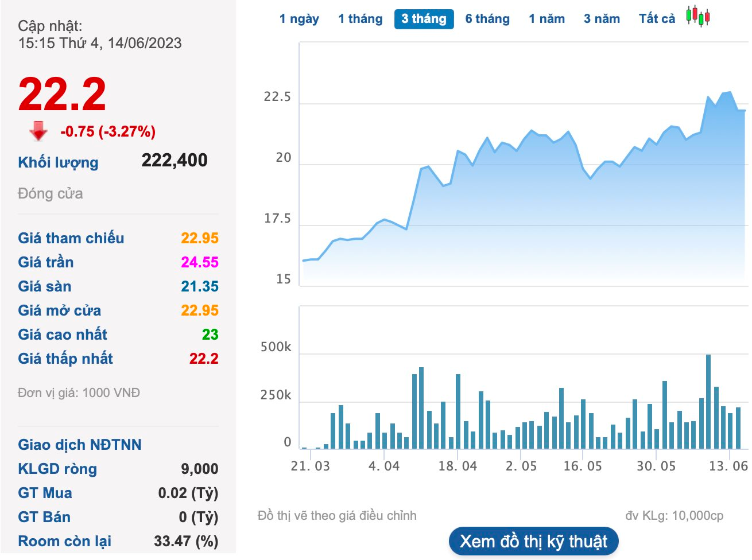Click the 'Đồ thị vẽ theo giá điều chỉnh' note

(x=337, y=516)
